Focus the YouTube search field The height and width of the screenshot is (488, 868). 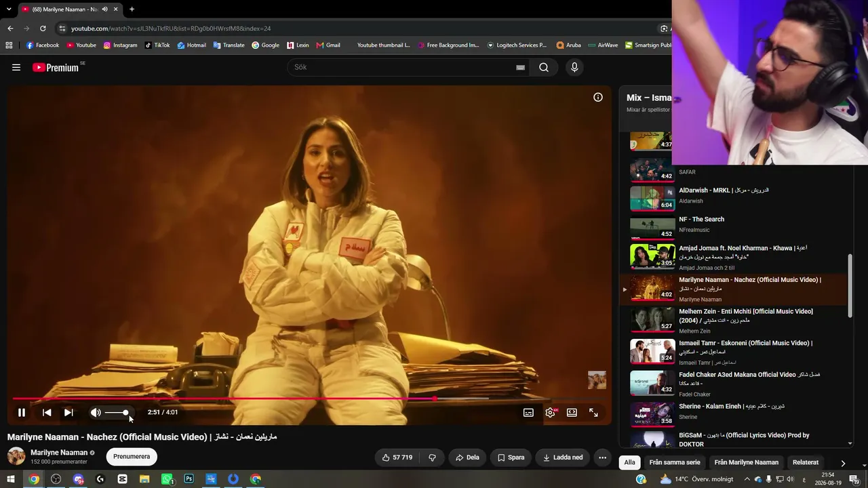pos(403,67)
